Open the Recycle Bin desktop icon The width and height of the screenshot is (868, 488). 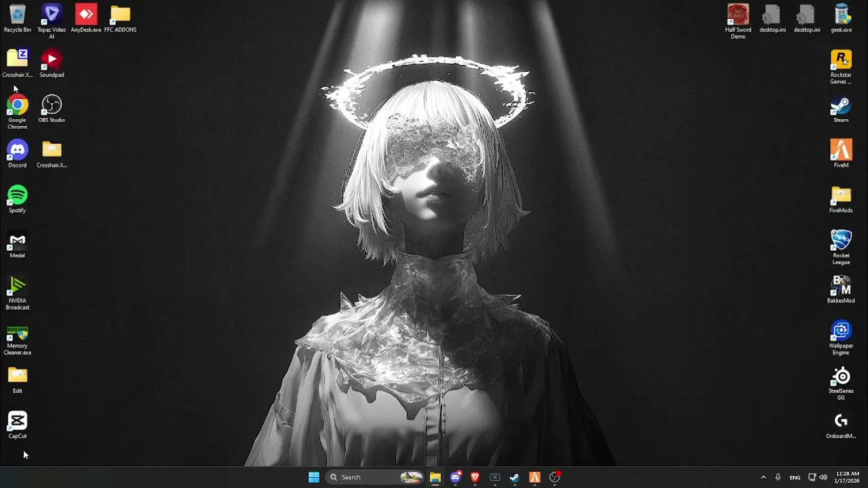(x=18, y=19)
